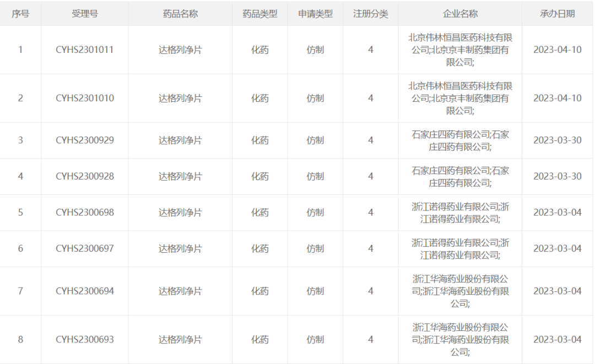Click the 受理号 column header
This screenshot has height=364, width=595.
tap(85, 14)
